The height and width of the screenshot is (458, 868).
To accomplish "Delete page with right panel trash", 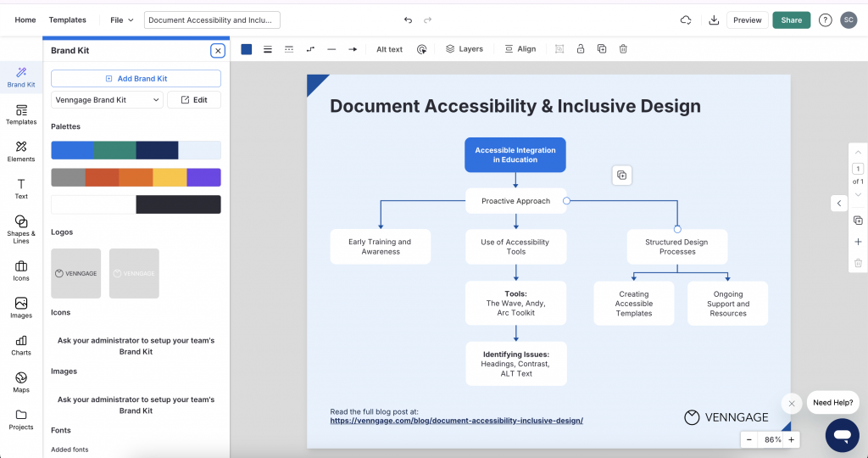I will (x=858, y=263).
